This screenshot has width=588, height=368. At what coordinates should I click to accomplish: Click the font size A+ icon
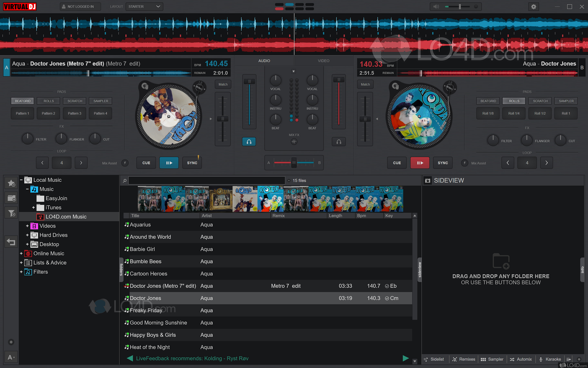(11, 357)
